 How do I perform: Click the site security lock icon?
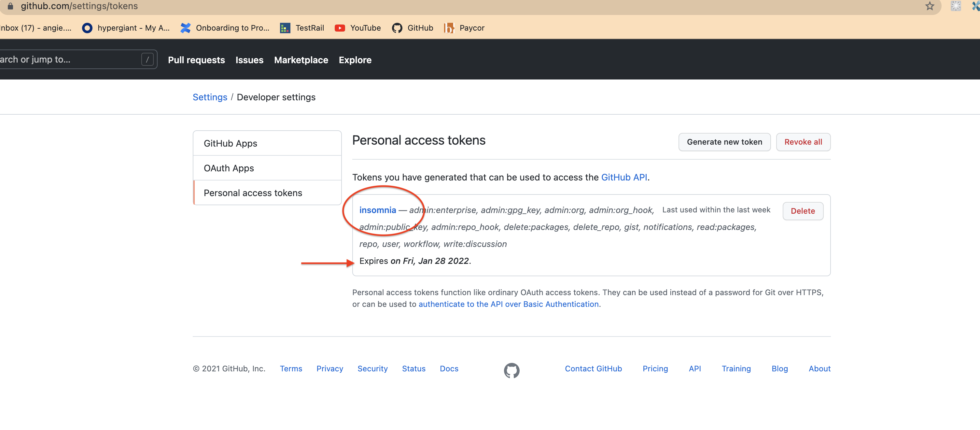tap(11, 6)
